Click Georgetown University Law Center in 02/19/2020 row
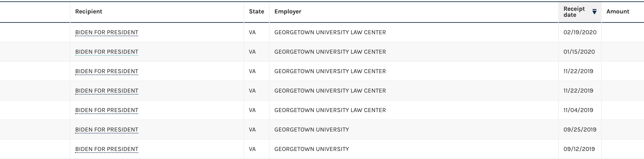The width and height of the screenshot is (644, 159). pyautogui.click(x=330, y=33)
